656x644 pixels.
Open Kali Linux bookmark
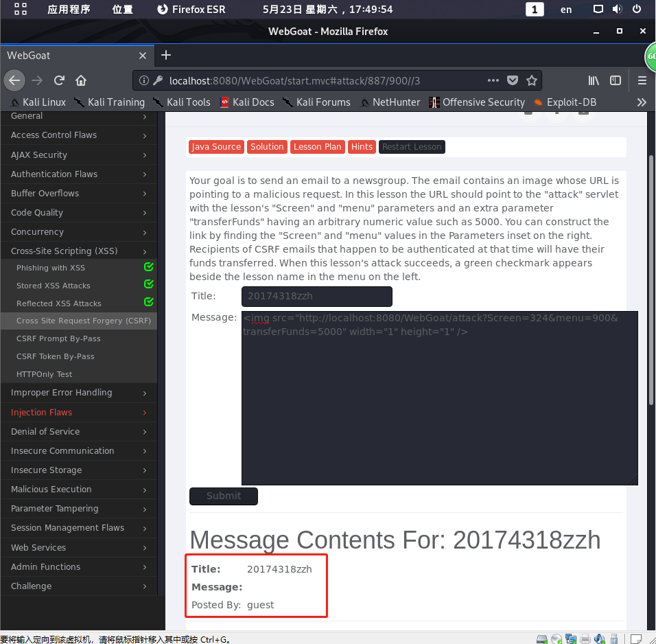click(x=38, y=102)
